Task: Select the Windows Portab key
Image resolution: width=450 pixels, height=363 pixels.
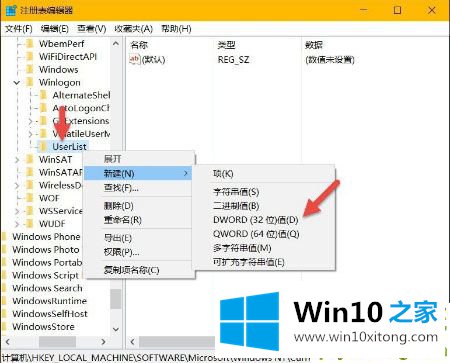Action: pos(47,262)
